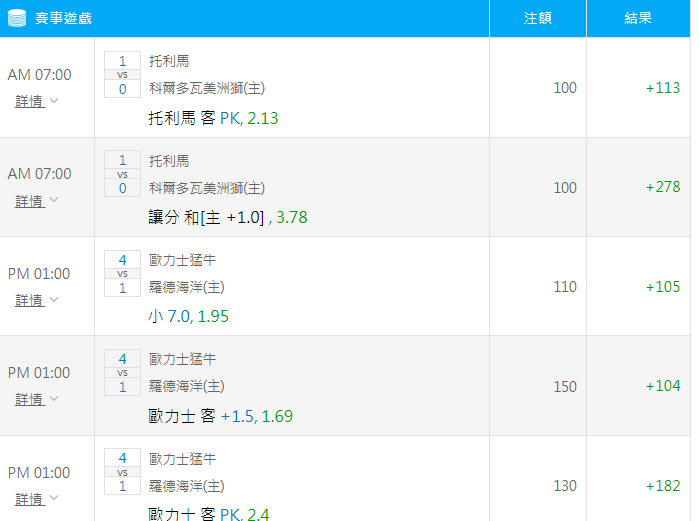Click chevron beside 詳情 in +104 row
699x521 pixels.
pyautogui.click(x=54, y=398)
